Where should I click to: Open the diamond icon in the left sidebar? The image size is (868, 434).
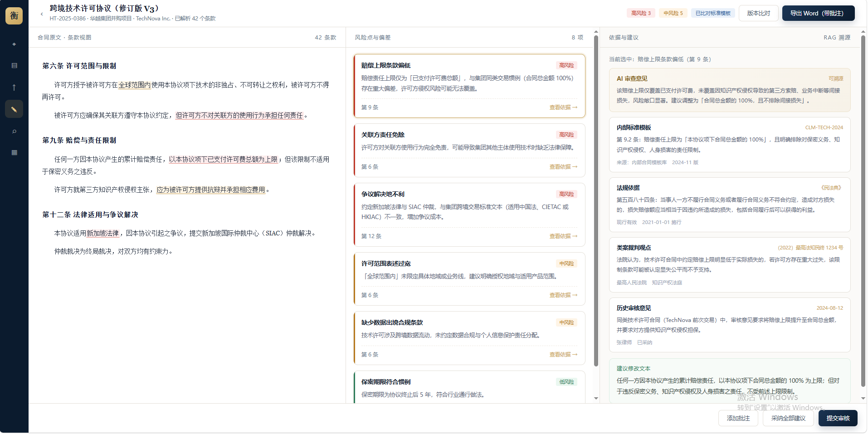14,44
